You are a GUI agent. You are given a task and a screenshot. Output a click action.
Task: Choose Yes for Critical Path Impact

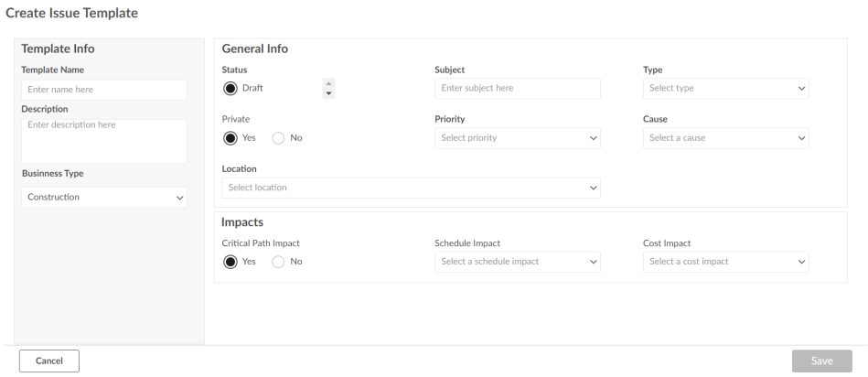click(x=230, y=262)
